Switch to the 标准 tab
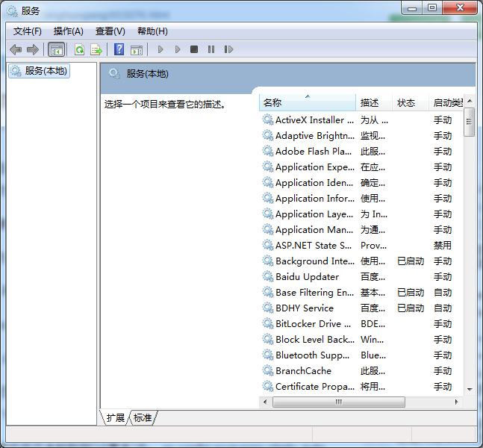The width and height of the screenshot is (483, 448). coord(143,418)
